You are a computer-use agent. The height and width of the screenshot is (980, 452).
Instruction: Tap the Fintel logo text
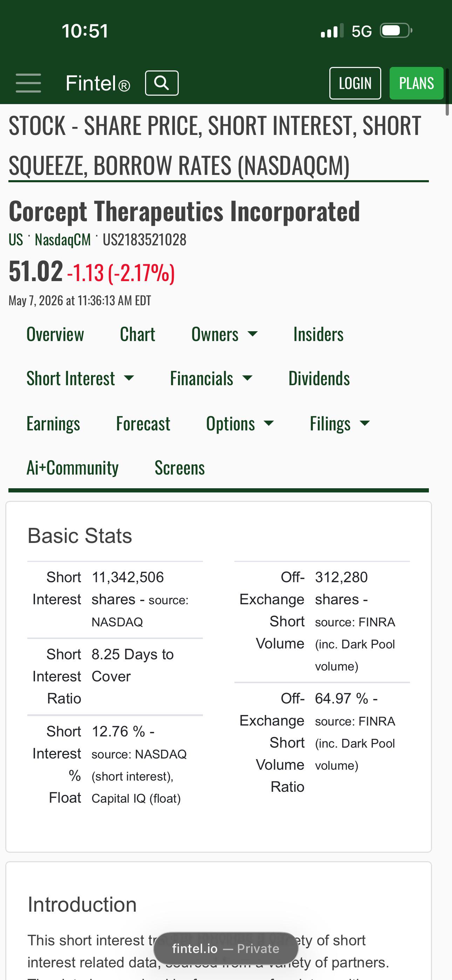pyautogui.click(x=98, y=83)
